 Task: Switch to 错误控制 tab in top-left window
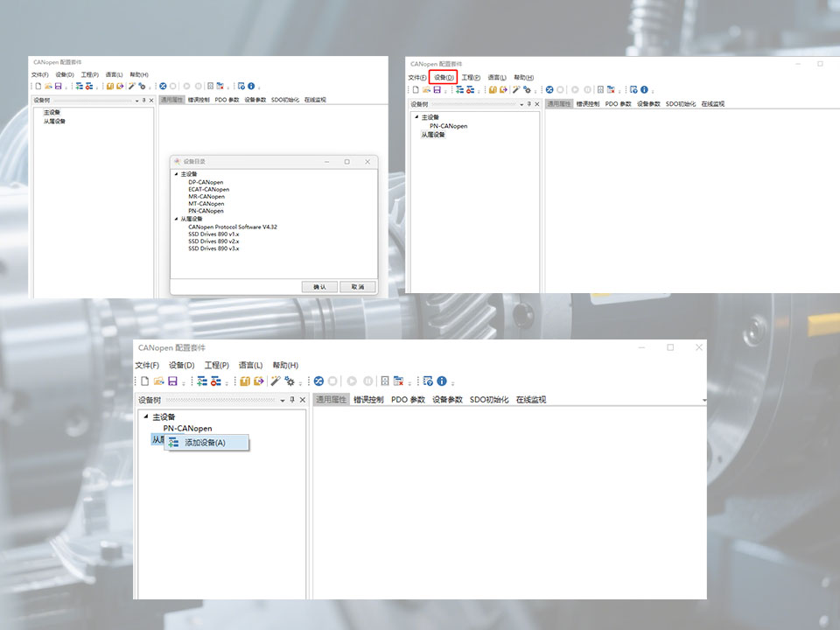[x=199, y=100]
